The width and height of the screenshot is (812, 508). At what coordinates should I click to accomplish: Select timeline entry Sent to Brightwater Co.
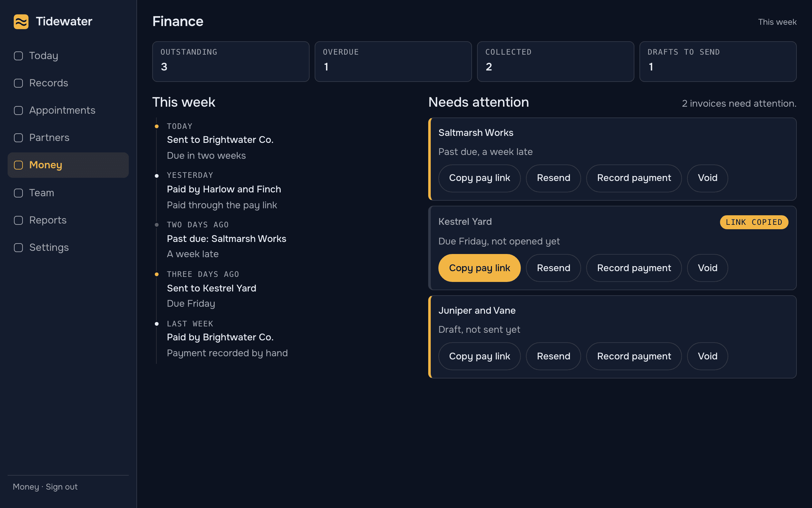[220, 140]
